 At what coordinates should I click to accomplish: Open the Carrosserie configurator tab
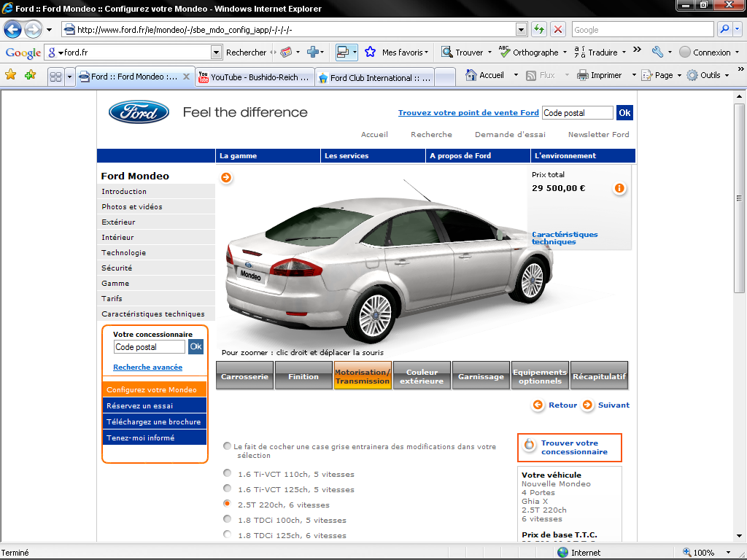click(x=245, y=376)
